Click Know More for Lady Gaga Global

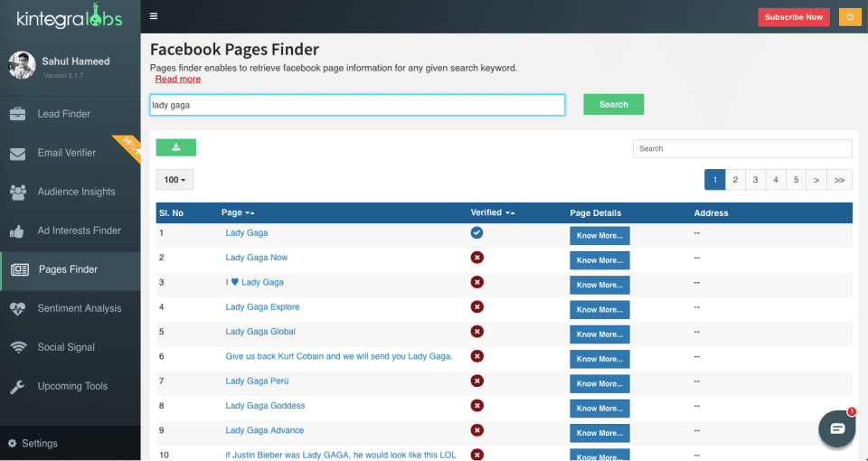click(599, 334)
